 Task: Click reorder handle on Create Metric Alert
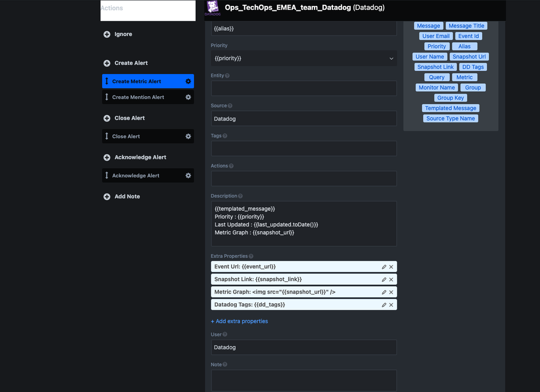coord(107,81)
